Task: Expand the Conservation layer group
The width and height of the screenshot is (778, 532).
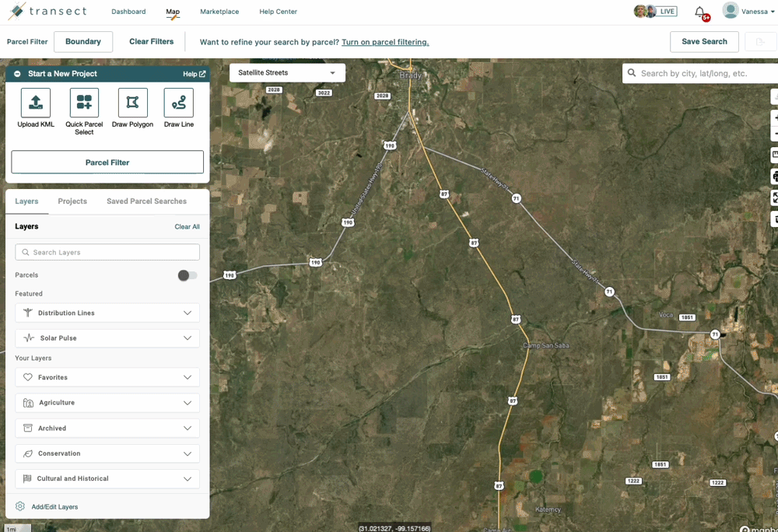Action: pyautogui.click(x=187, y=453)
